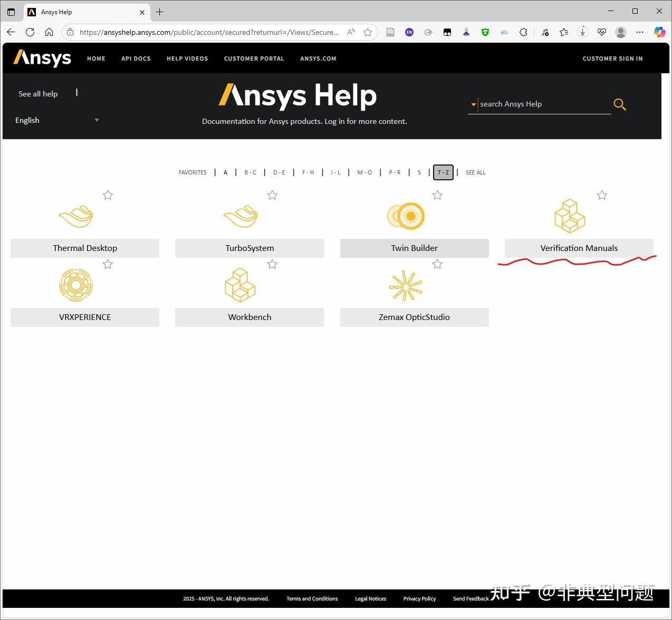672x620 pixels.
Task: Open the Workbench button
Action: 249,317
